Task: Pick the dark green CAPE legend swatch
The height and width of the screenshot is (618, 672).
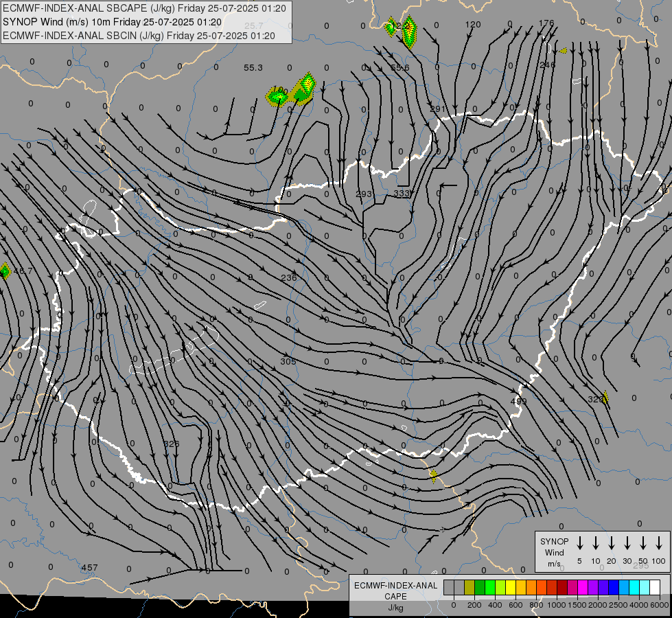Action: click(480, 587)
